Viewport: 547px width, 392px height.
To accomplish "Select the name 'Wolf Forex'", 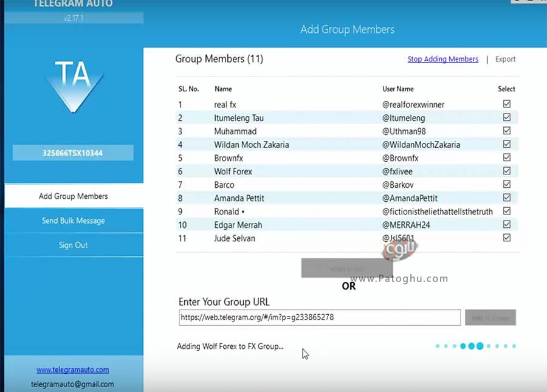I will [233, 171].
